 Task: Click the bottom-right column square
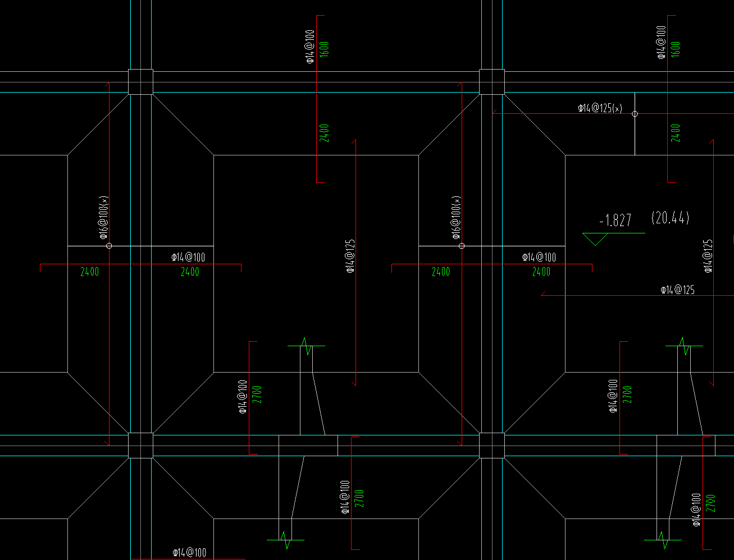(492, 446)
